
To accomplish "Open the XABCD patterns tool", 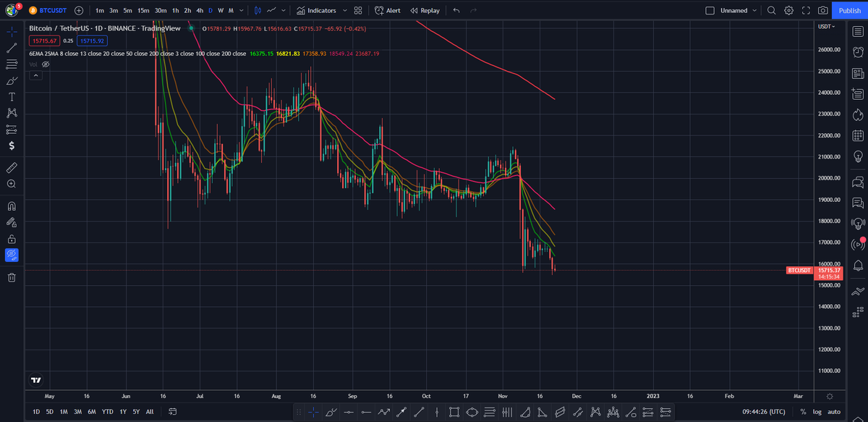I will pyautogui.click(x=12, y=113).
